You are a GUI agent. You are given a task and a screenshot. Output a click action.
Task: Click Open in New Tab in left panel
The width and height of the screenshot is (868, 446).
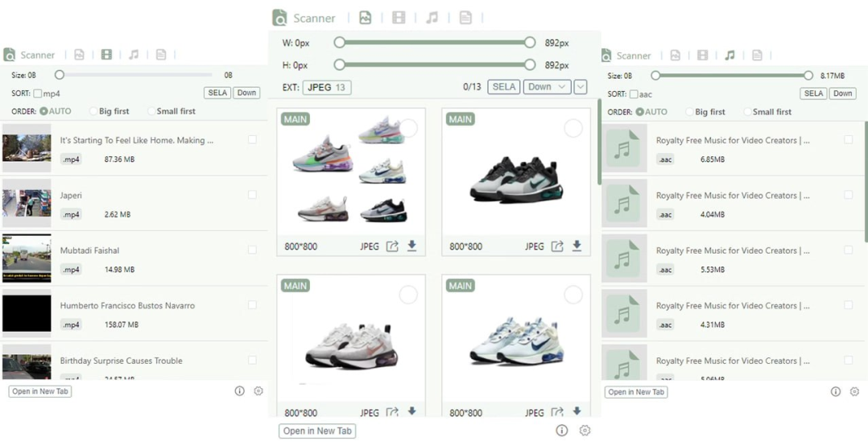pyautogui.click(x=40, y=391)
